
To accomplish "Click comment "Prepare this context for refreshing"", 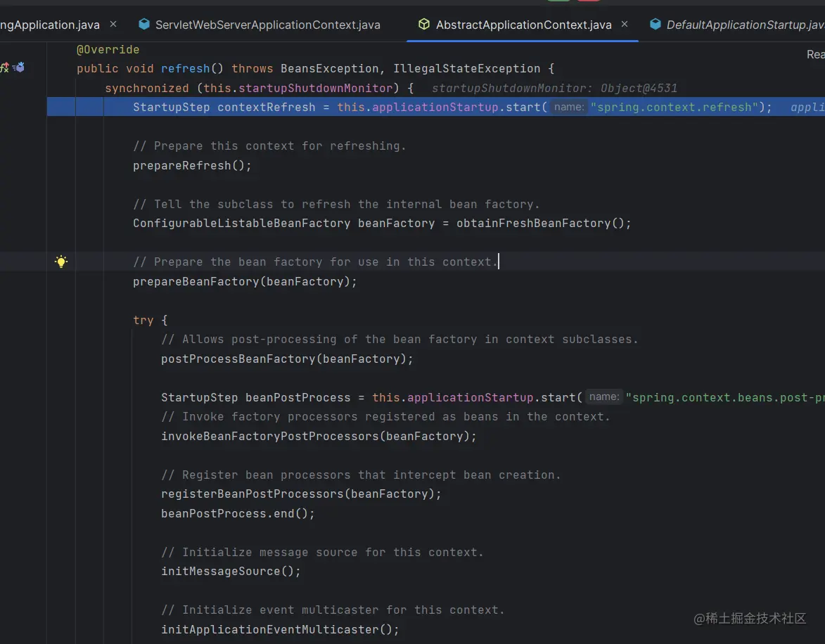I will tap(269, 146).
